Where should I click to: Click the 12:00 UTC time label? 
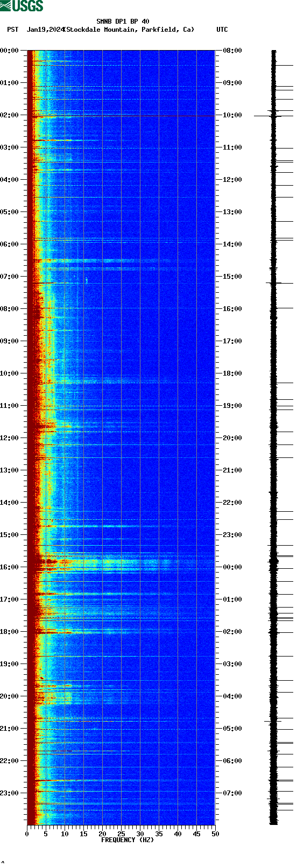[232, 180]
